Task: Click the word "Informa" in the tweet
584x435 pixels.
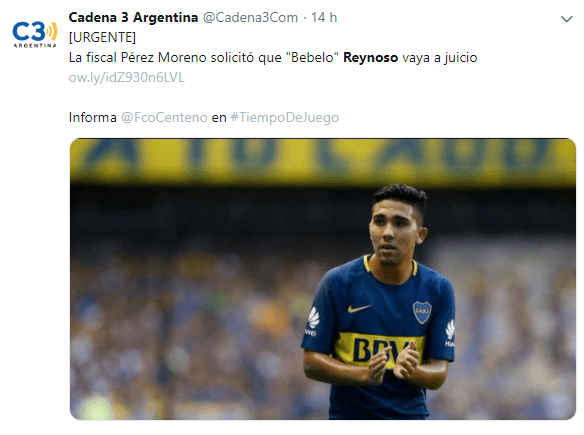Action: [x=93, y=117]
